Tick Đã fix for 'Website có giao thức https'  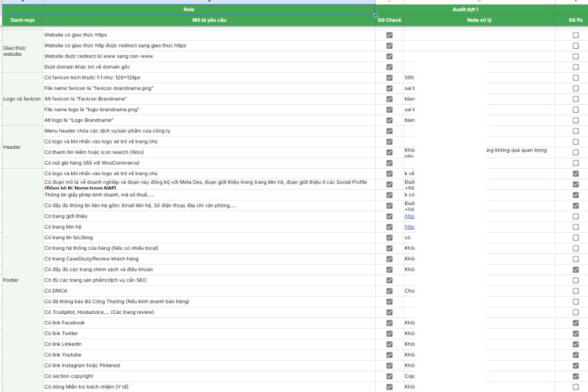(576, 35)
